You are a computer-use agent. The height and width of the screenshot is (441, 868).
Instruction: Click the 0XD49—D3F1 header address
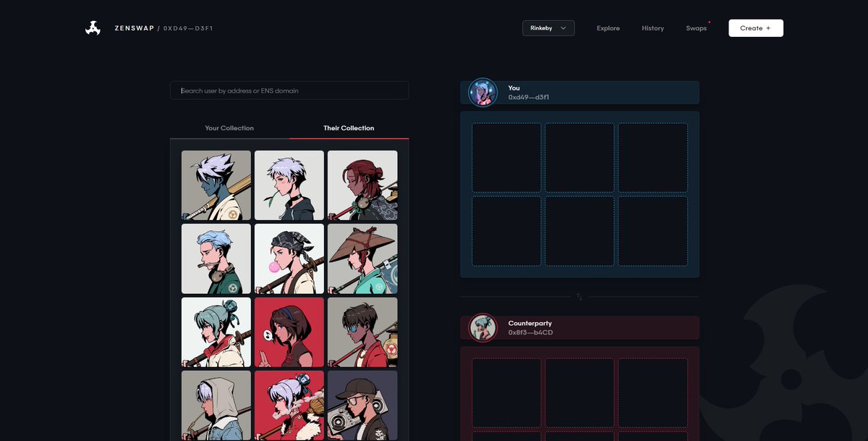coord(188,28)
